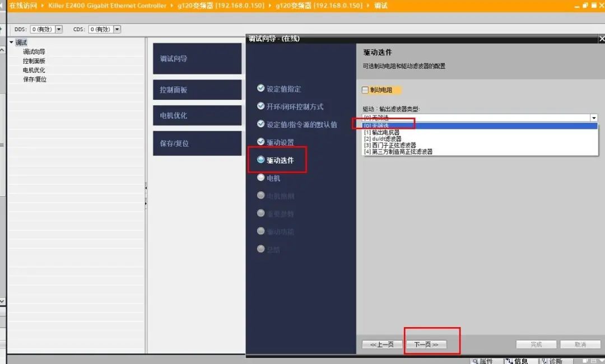The width and height of the screenshot is (605, 364).
Task: Jump to the 驱动设置 wizard step
Action: click(x=280, y=143)
